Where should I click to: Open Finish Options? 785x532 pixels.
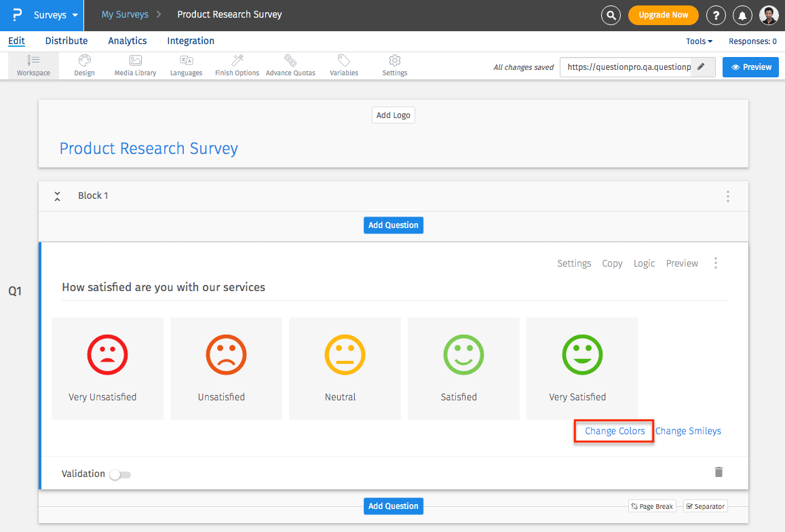(236, 65)
